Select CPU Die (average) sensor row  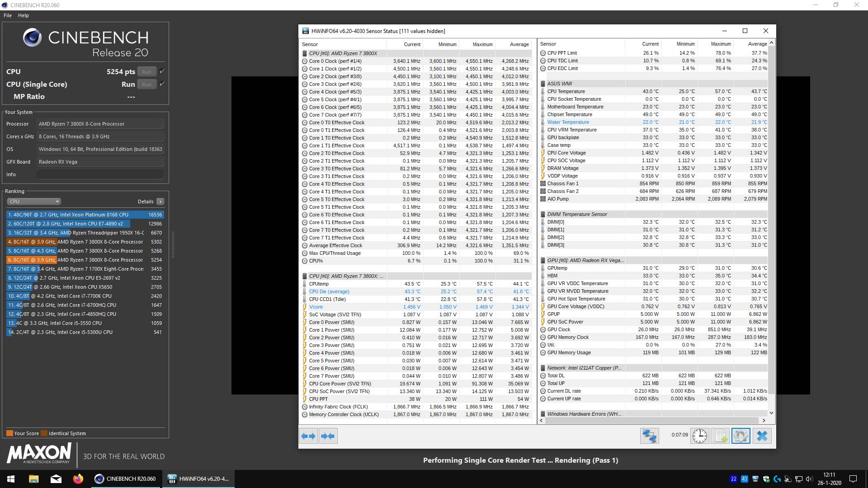pos(416,291)
